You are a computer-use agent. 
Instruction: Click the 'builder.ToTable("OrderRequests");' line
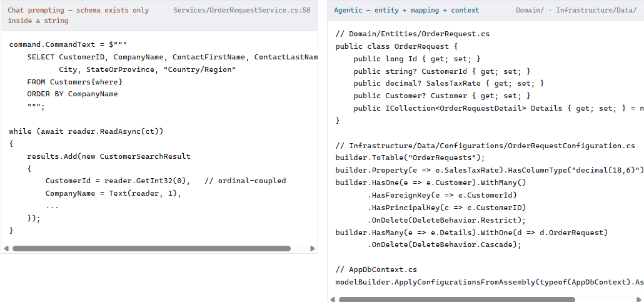click(x=410, y=158)
